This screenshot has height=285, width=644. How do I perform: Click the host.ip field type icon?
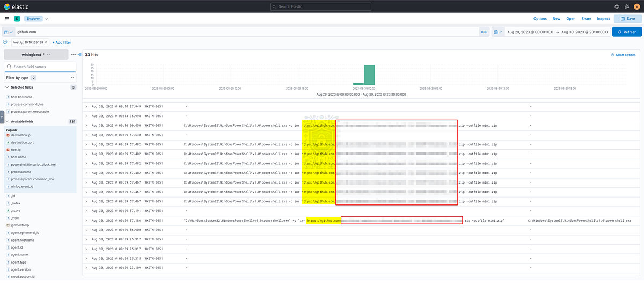tap(8, 150)
